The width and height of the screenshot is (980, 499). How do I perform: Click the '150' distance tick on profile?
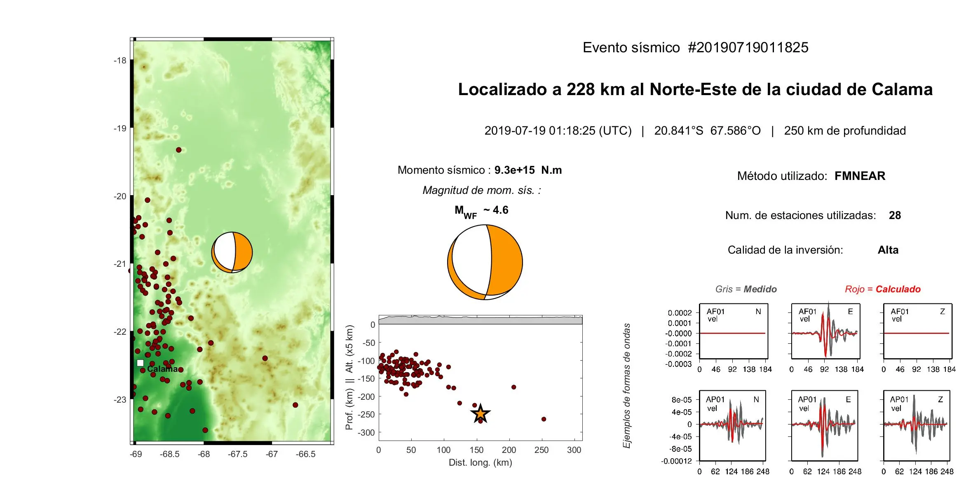point(476,450)
